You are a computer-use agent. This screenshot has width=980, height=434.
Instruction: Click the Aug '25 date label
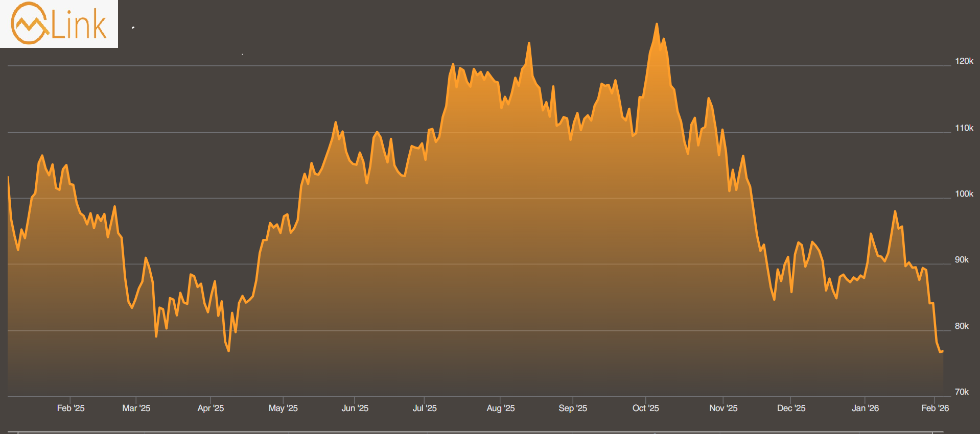500,408
